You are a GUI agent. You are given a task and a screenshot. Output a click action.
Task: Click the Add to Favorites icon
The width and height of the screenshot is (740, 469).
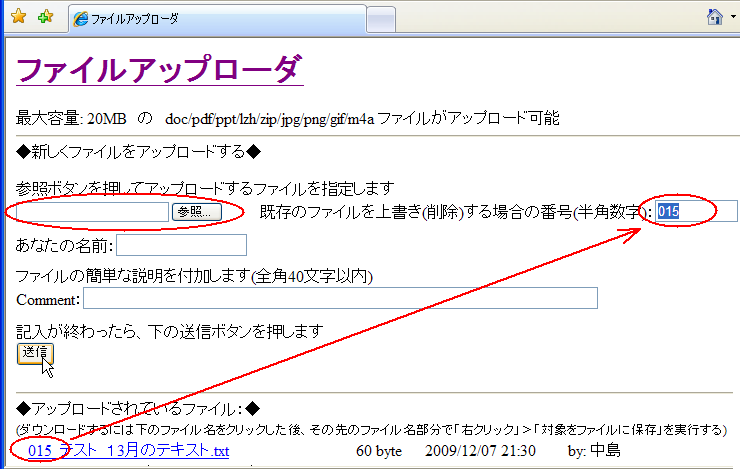[x=44, y=17]
